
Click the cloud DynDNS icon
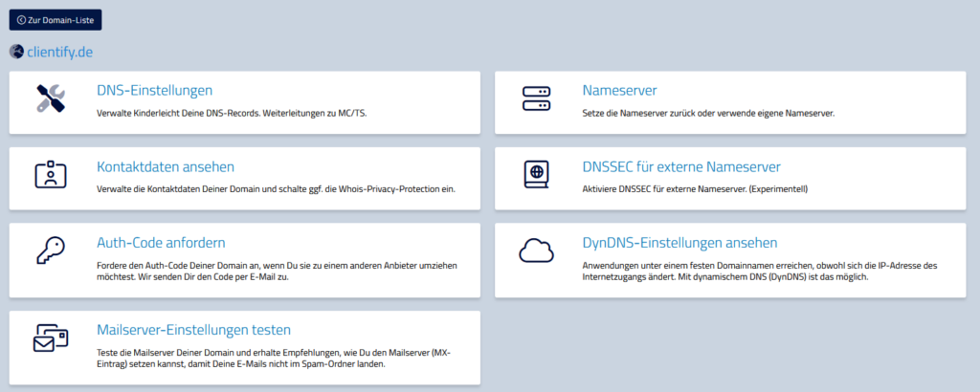pos(536,250)
